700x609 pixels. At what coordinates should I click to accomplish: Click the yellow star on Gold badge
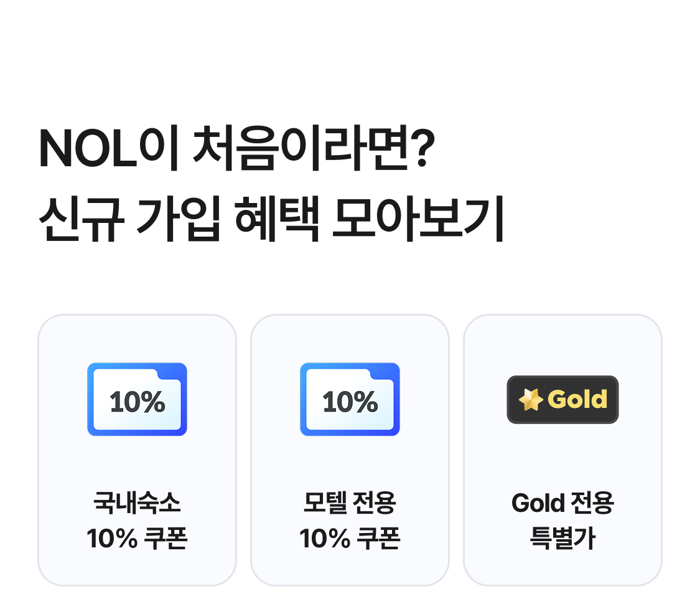tap(531, 400)
